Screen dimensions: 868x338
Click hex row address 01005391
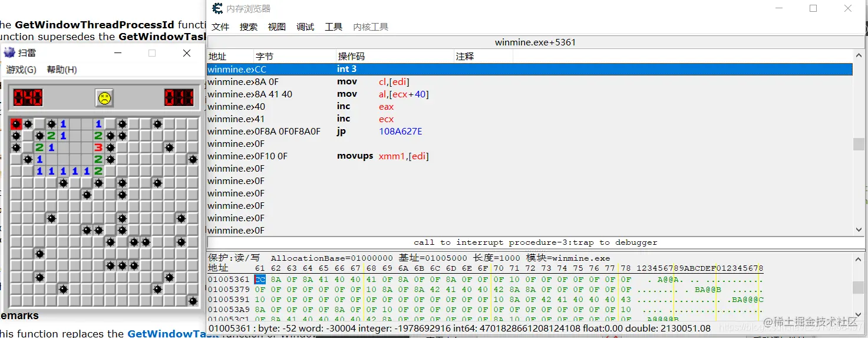tap(229, 300)
